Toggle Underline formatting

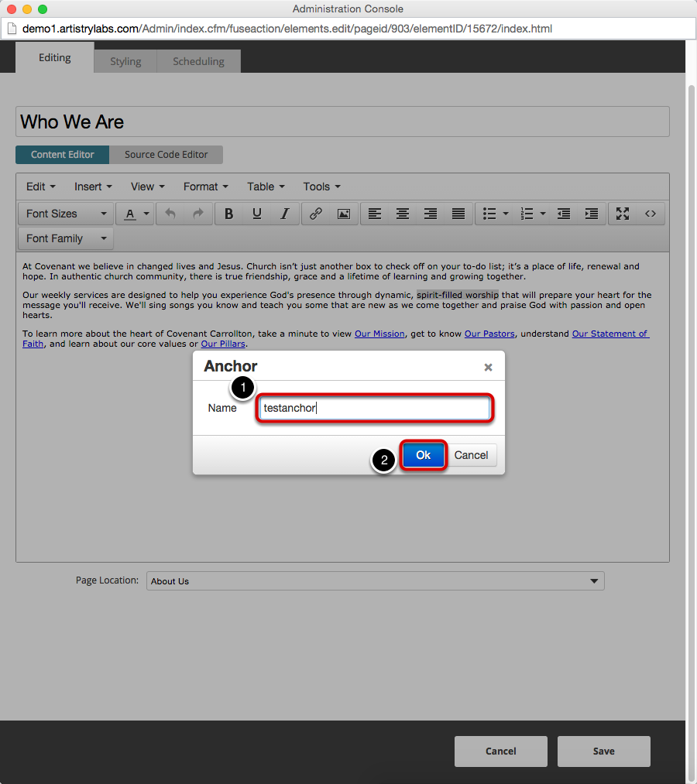tap(257, 214)
